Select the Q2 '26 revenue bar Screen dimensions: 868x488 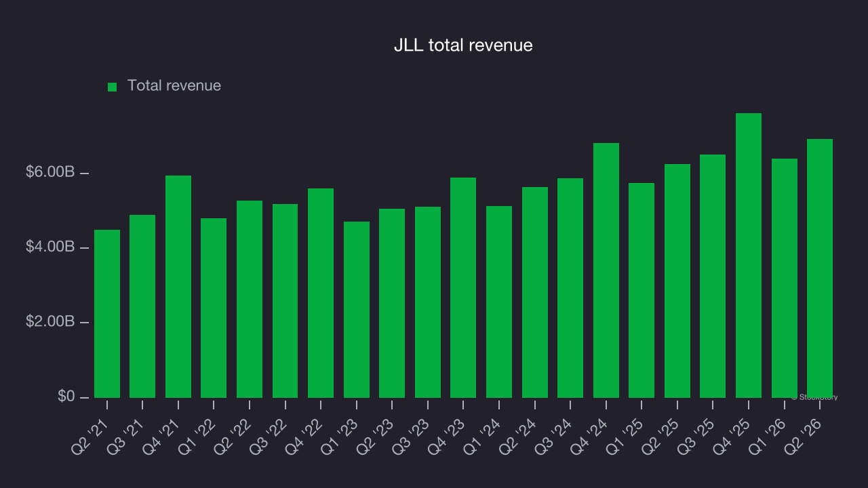click(820, 268)
